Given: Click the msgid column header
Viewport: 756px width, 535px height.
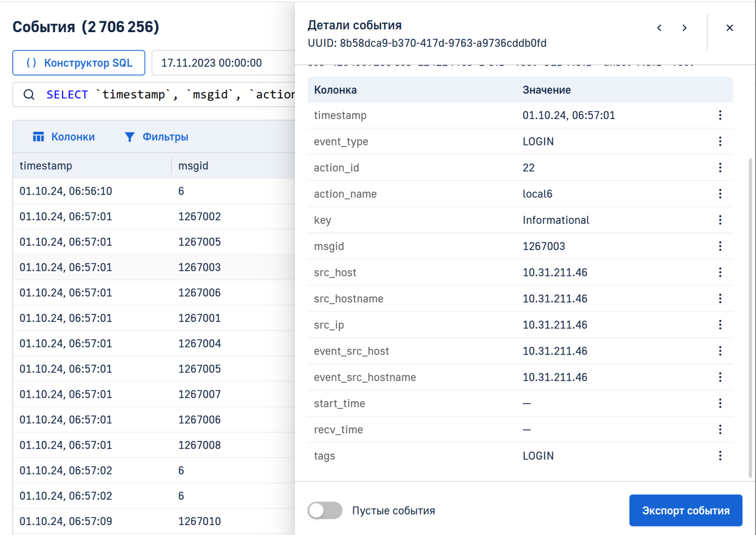Looking at the screenshot, I should [193, 166].
